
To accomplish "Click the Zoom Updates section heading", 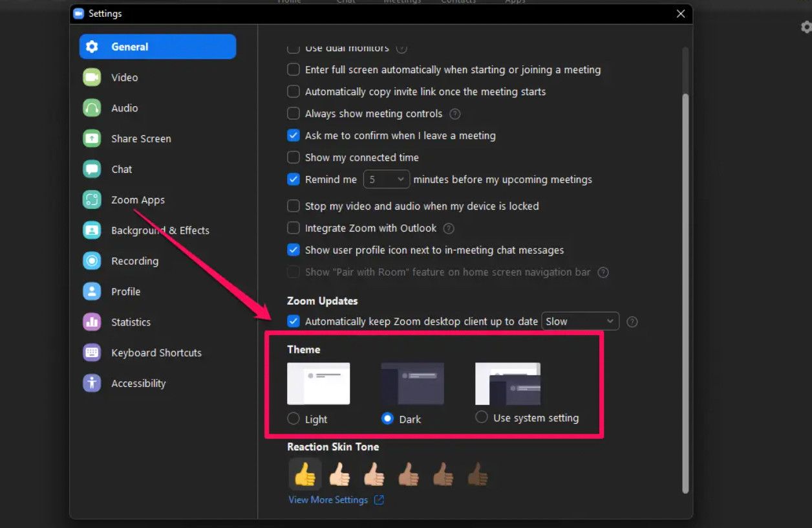I will click(323, 301).
